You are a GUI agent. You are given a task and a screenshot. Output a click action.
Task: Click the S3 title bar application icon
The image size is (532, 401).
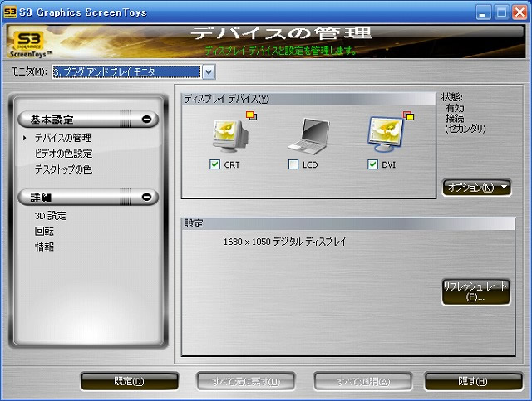(9, 12)
